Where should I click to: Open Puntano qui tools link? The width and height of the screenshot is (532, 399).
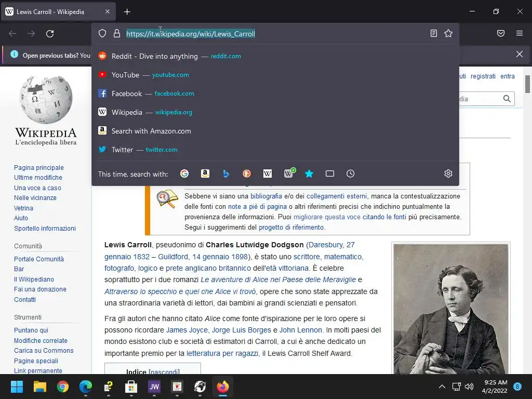(x=31, y=330)
